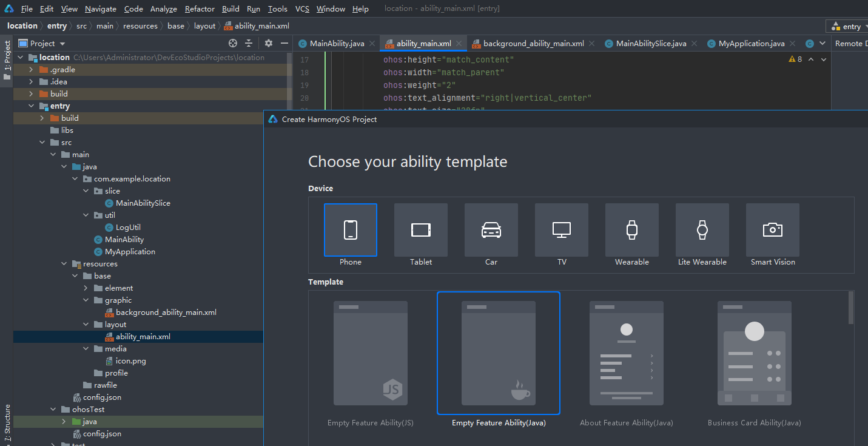Click the 'resources' breadcrumb
The width and height of the screenshot is (868, 446).
140,25
